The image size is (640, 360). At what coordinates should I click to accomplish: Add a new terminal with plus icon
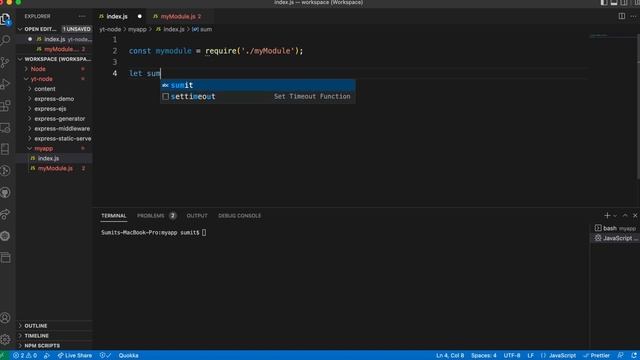[607, 216]
